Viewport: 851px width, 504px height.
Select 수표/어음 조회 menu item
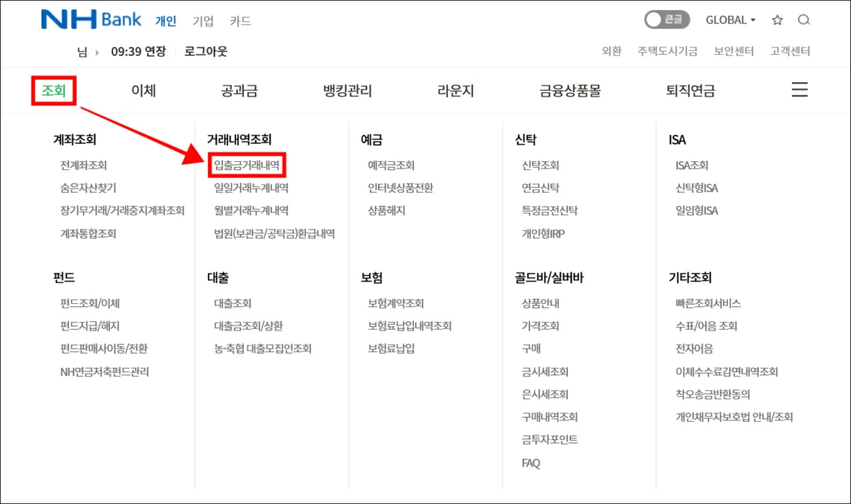click(x=706, y=326)
